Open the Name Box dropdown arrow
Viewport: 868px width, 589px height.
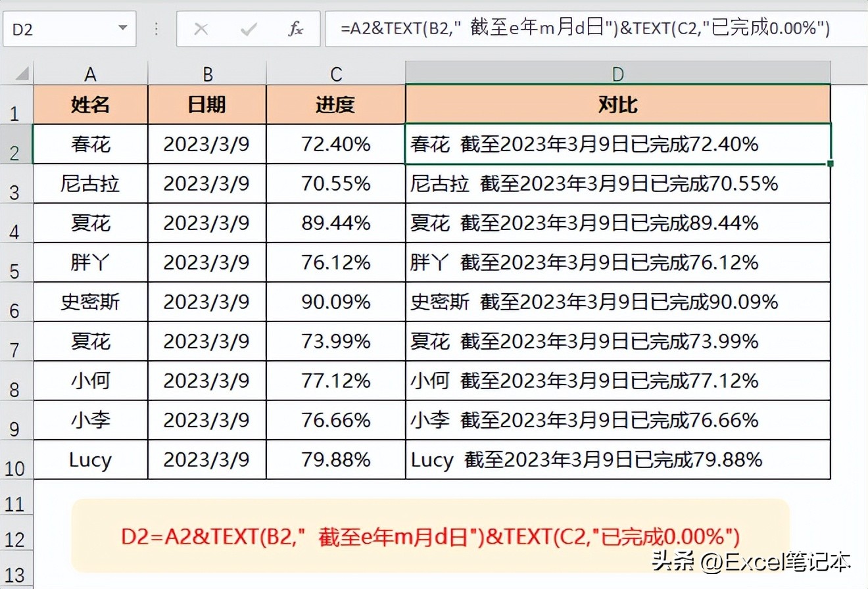[x=122, y=28]
